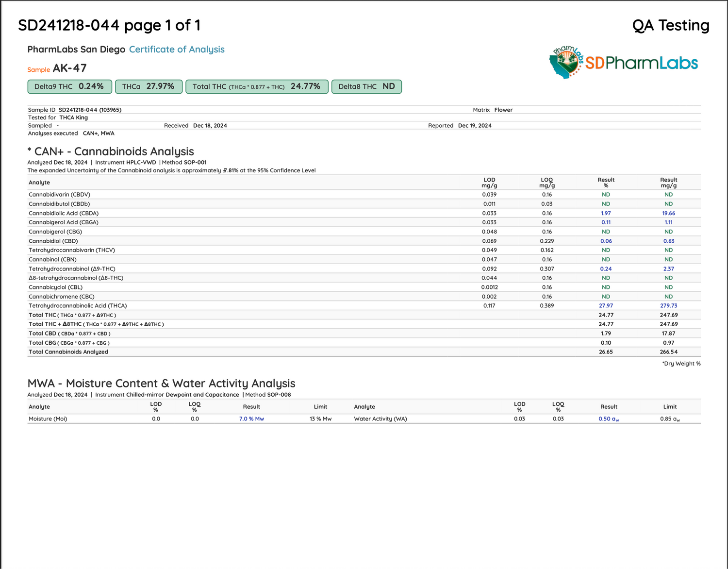
Task: Click the AK-47 sample name
Action: tap(69, 68)
